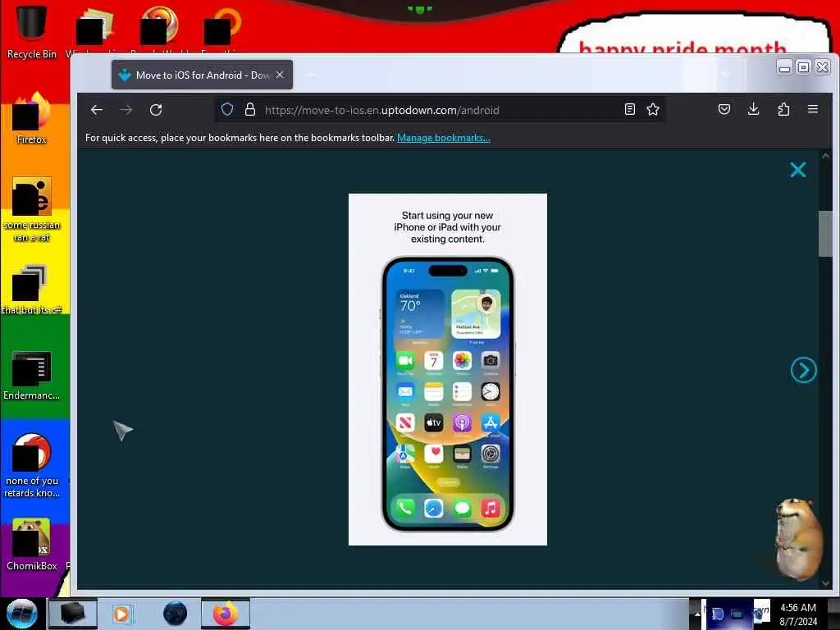Image resolution: width=840 pixels, height=630 pixels.
Task: Click the page vertical scrollbar thumb
Action: point(825,234)
